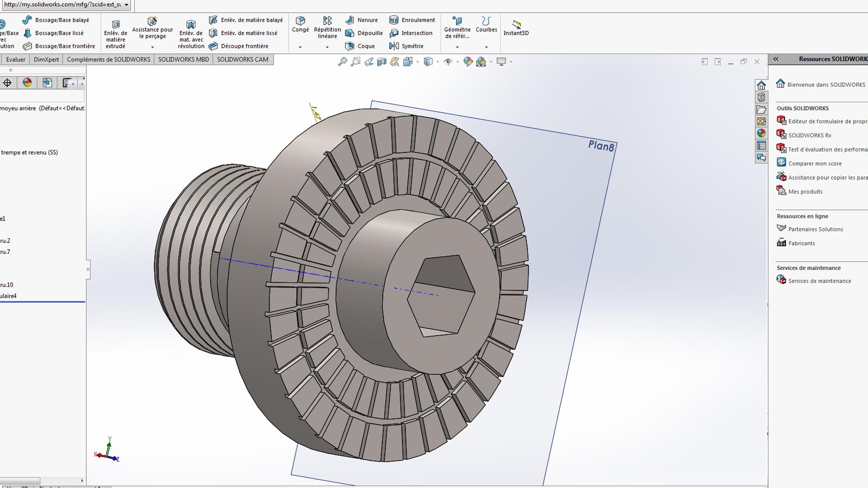Click the Symétrie mirror tool
The image size is (868, 488).
406,46
